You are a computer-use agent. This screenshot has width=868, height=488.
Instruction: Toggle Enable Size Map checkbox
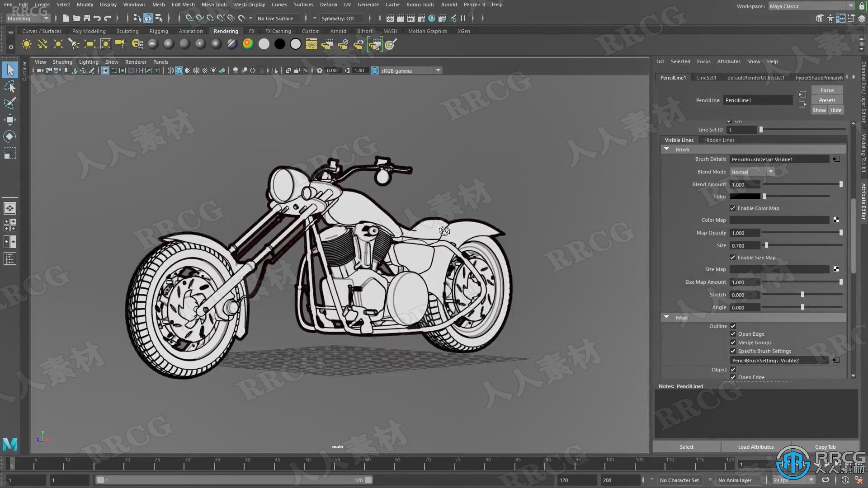pyautogui.click(x=732, y=258)
